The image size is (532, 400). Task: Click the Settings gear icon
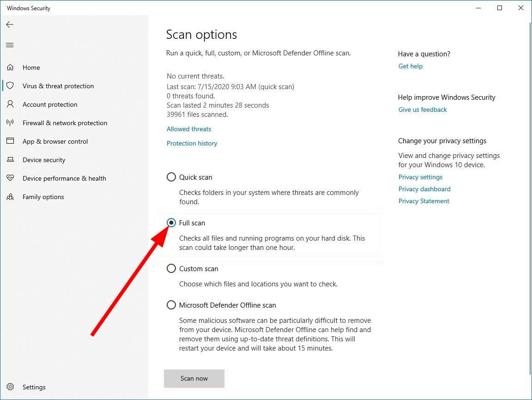[x=10, y=387]
